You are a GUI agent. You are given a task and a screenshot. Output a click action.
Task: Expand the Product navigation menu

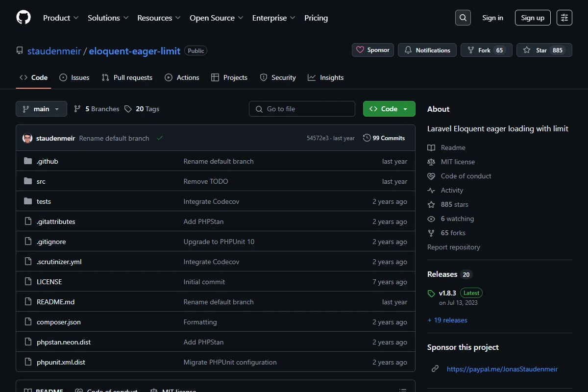[61, 18]
